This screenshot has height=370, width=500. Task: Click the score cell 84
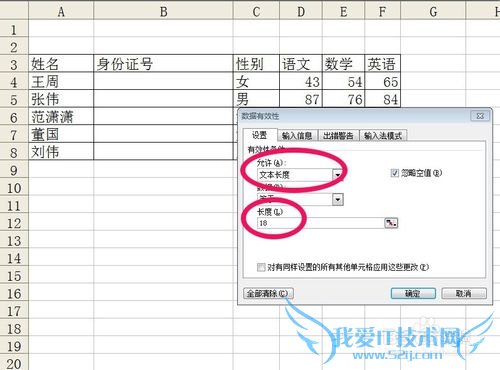382,99
